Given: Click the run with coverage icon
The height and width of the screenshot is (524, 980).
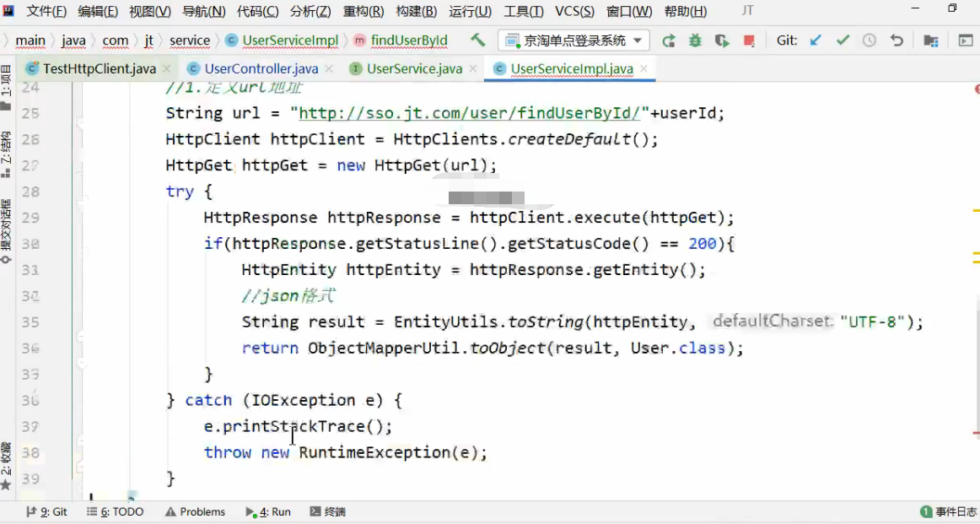Looking at the screenshot, I should (722, 41).
